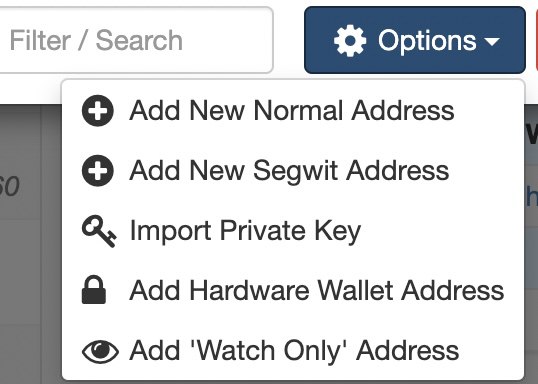Select Add 'Watch Only' Address

[x=293, y=351]
